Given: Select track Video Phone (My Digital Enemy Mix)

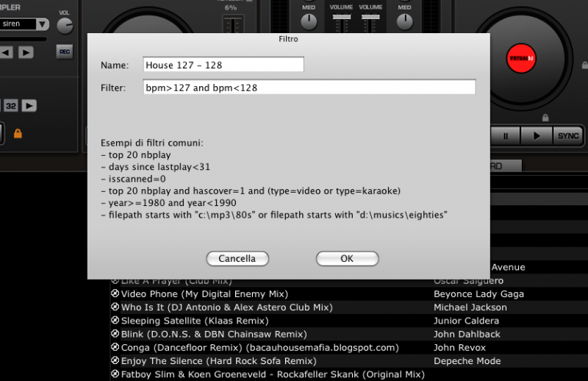Looking at the screenshot, I should pyautogui.click(x=204, y=294).
